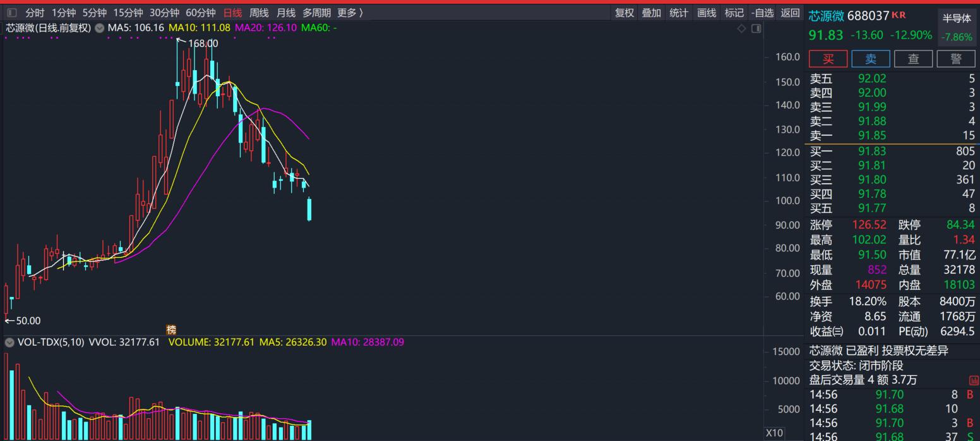Screen dimensions: 980x441
Task: Remove stock via -自选 button
Action: [762, 13]
